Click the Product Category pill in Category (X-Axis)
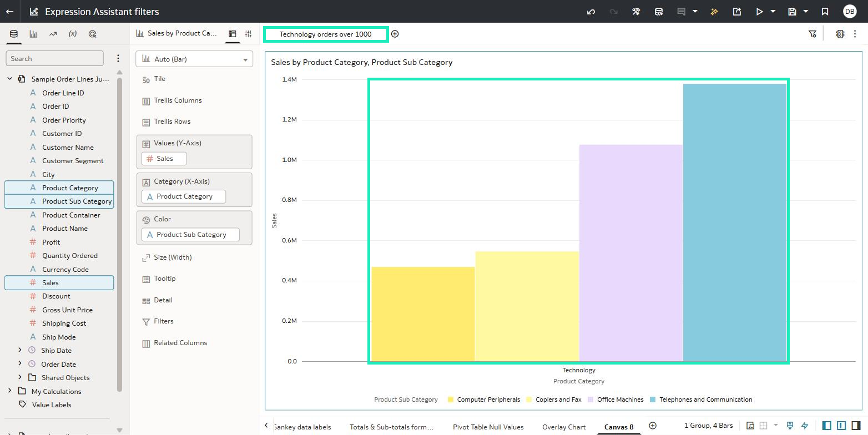The image size is (868, 435). coord(184,196)
